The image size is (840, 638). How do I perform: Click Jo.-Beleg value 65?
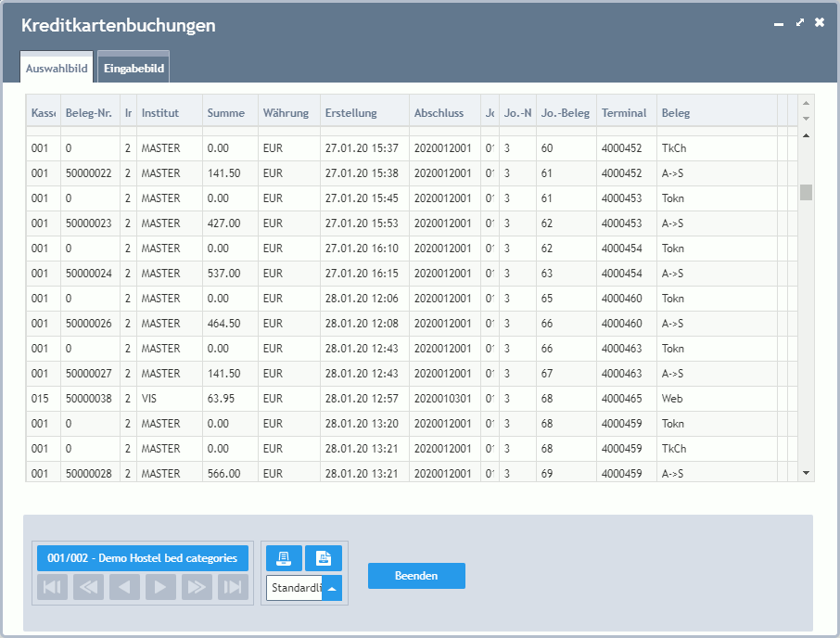click(546, 299)
